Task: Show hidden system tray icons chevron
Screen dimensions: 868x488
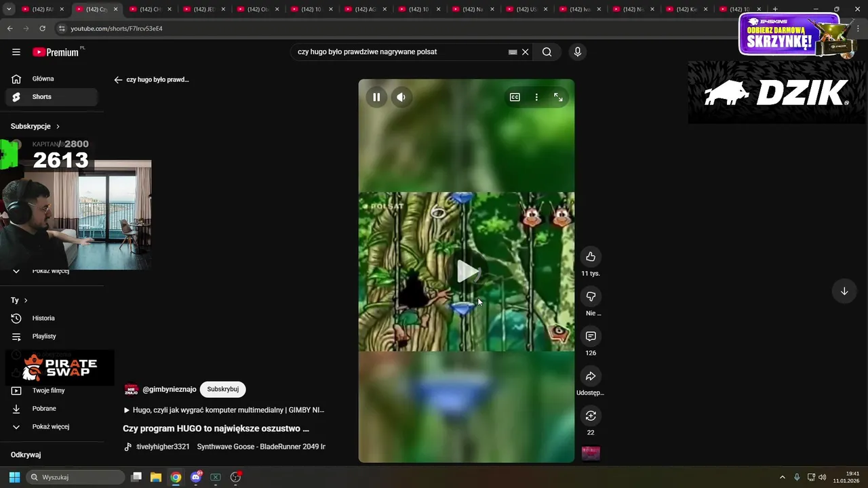Action: (782, 477)
